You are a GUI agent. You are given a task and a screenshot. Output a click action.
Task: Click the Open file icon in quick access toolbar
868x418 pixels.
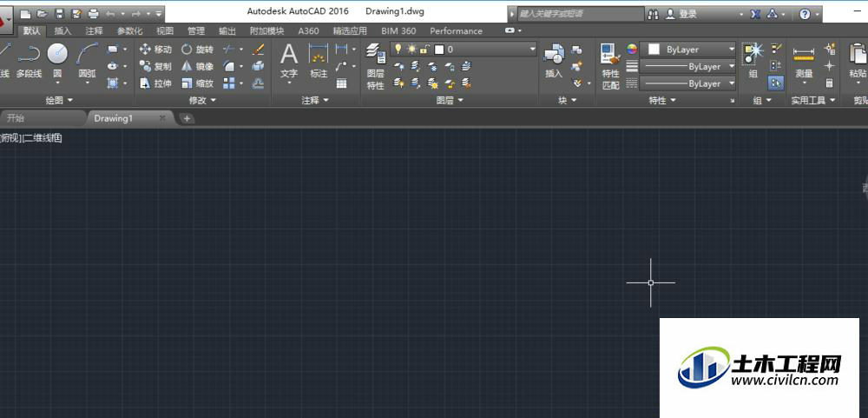[x=43, y=13]
